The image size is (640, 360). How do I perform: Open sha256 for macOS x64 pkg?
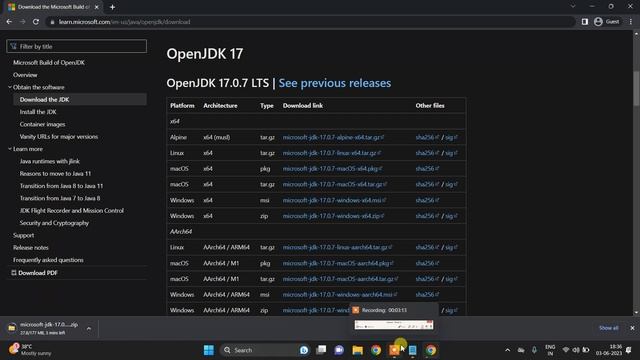(427, 169)
